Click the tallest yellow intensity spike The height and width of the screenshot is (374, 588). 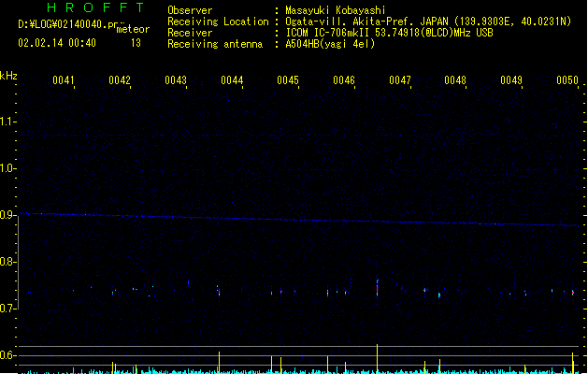[x=378, y=359]
